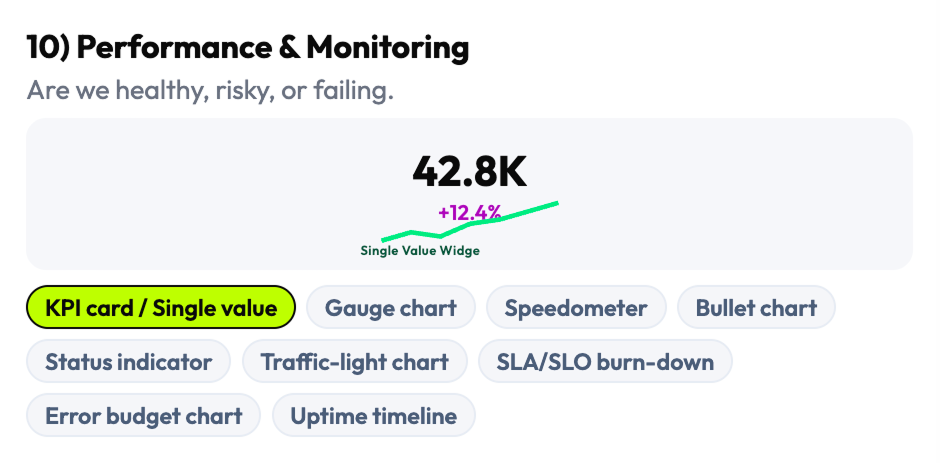
Task: Click the +12.4% change indicator
Action: pos(469,212)
